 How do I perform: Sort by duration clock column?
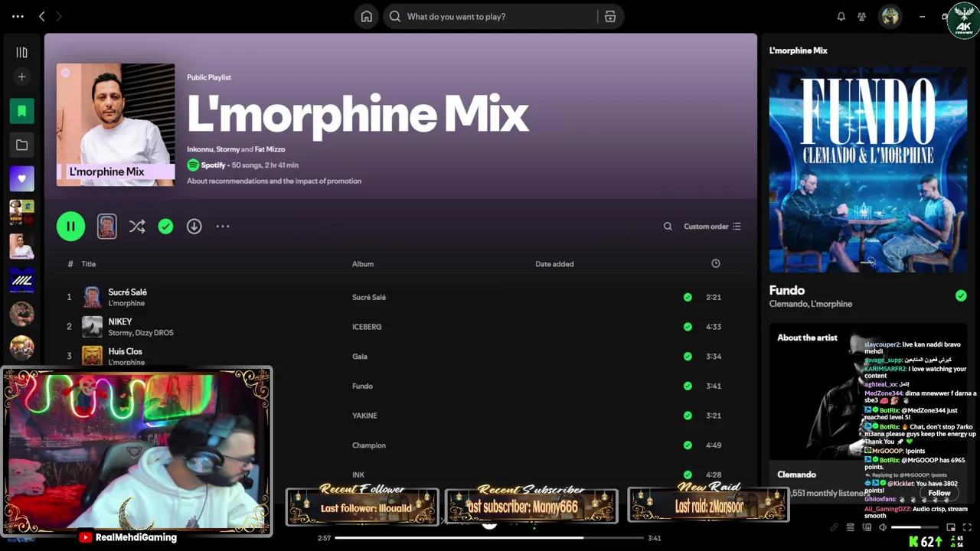click(716, 263)
